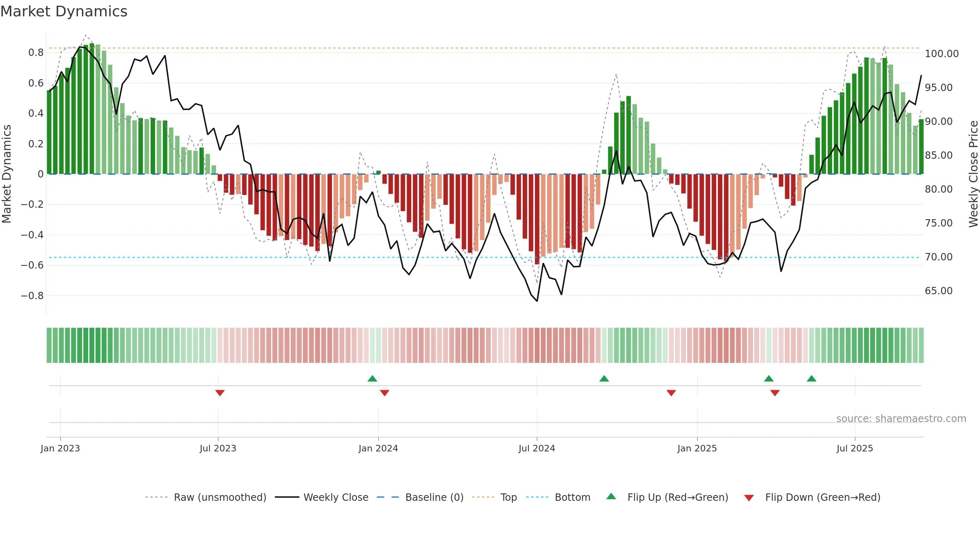980x551 pixels.
Task: Click the red flip-down marker just after Jan 2024
Action: click(385, 393)
